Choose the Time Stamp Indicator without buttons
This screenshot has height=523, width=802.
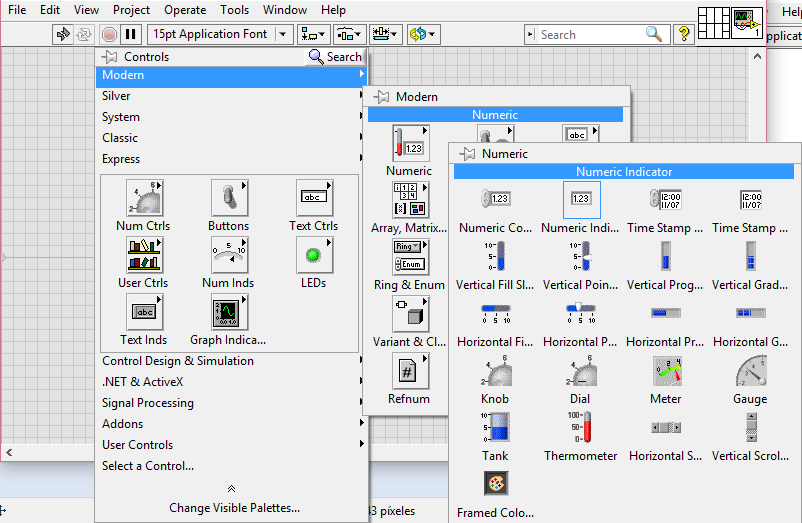751,199
